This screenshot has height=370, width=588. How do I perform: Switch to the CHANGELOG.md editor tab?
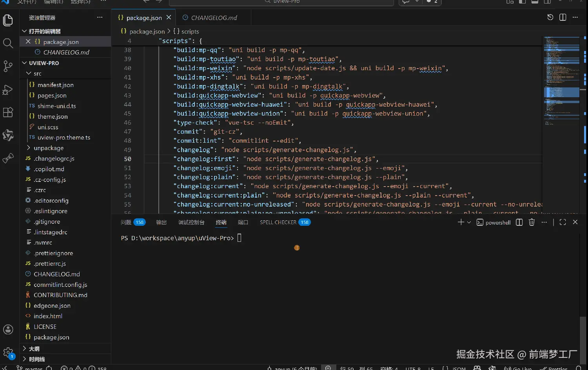pyautogui.click(x=214, y=18)
